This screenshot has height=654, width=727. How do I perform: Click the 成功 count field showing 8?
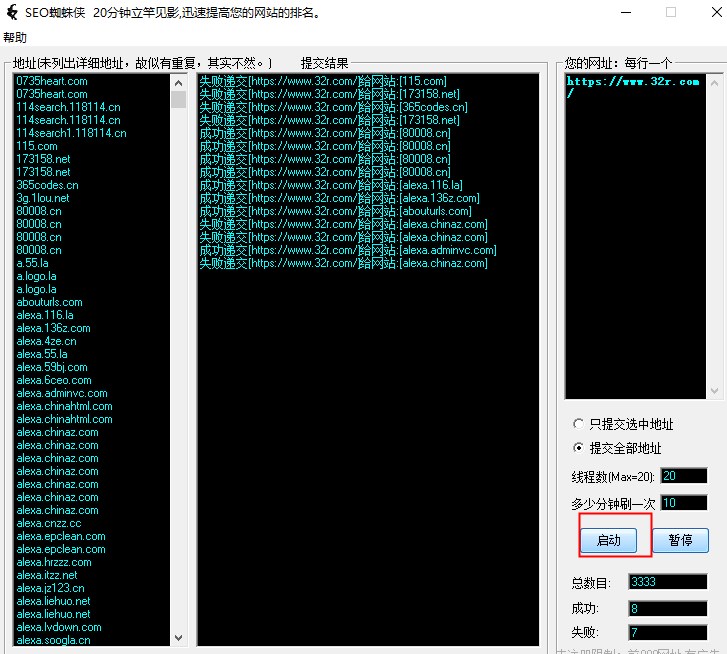tap(668, 608)
